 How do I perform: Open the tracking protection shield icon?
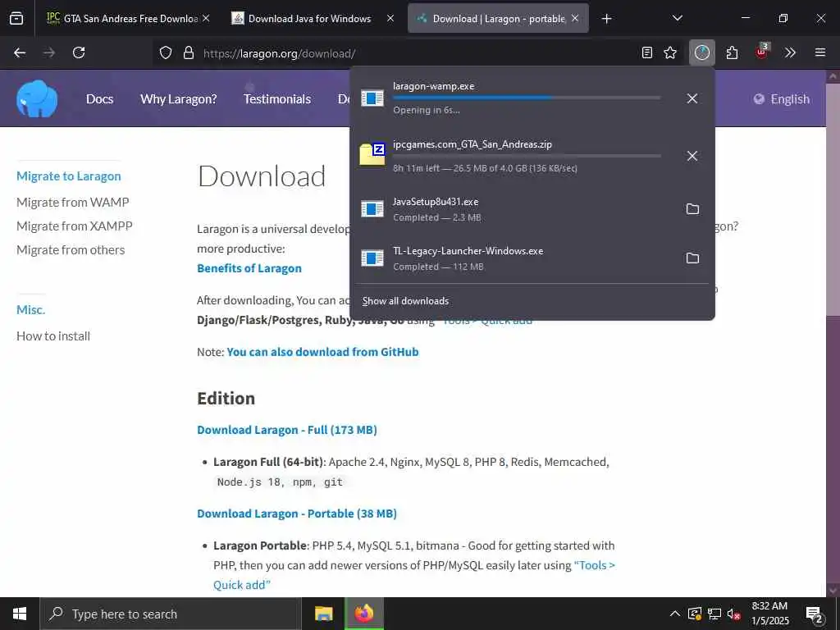coord(166,52)
